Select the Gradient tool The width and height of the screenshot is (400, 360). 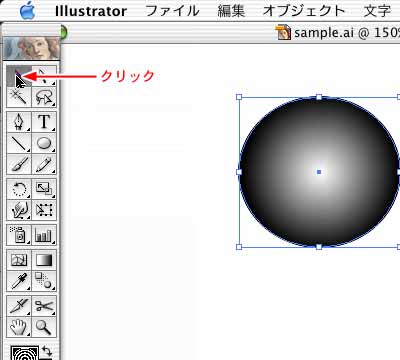tap(44, 260)
